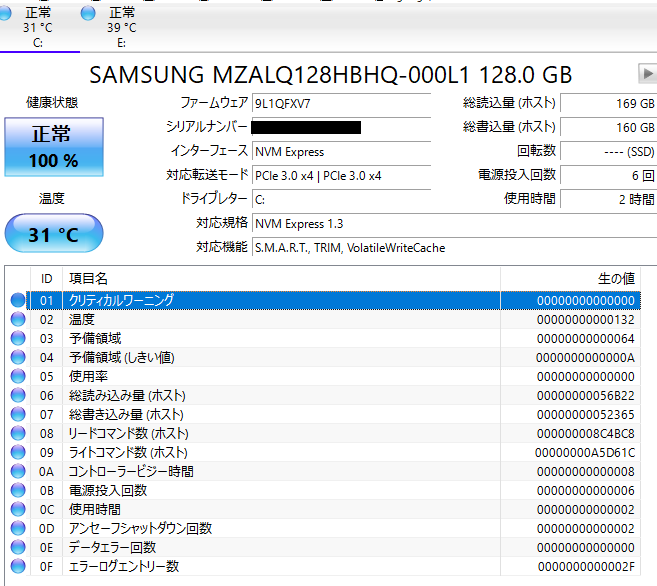Click the firmware field 9L1QFXV7
Image resolution: width=657 pixels, height=586 pixels.
pos(341,103)
